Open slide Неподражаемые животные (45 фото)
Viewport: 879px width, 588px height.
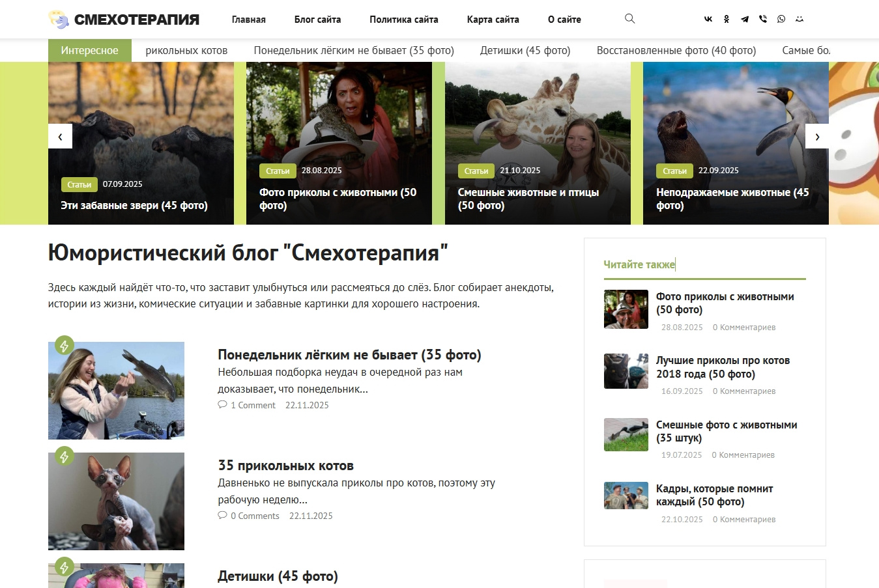[x=732, y=199]
